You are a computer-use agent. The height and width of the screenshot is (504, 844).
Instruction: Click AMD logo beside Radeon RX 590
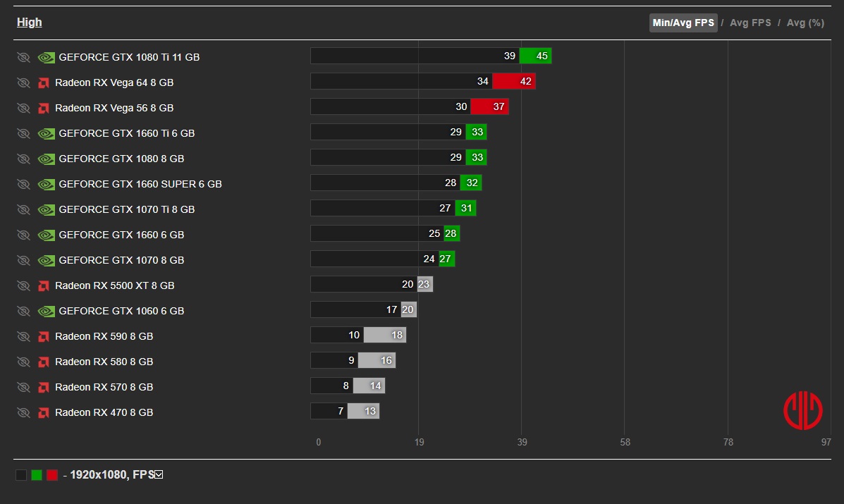44,337
